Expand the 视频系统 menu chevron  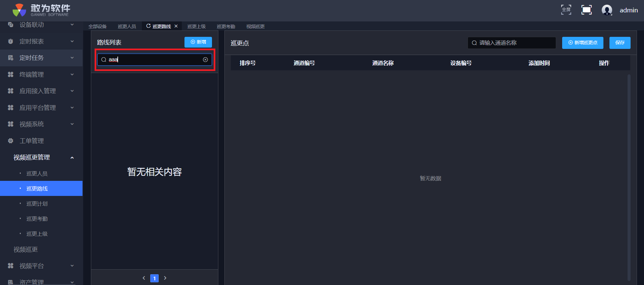click(72, 124)
